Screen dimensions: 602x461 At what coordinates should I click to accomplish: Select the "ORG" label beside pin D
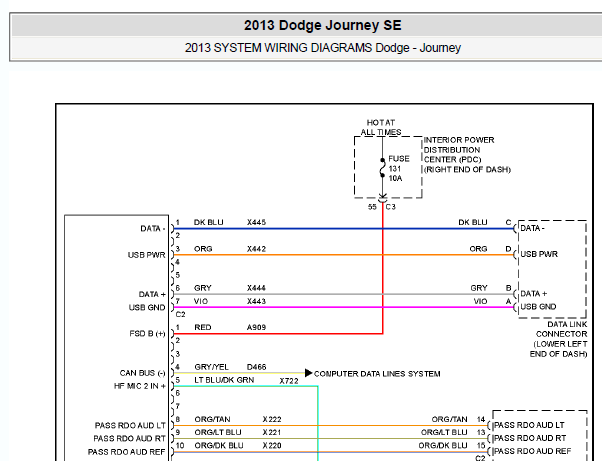pos(478,249)
